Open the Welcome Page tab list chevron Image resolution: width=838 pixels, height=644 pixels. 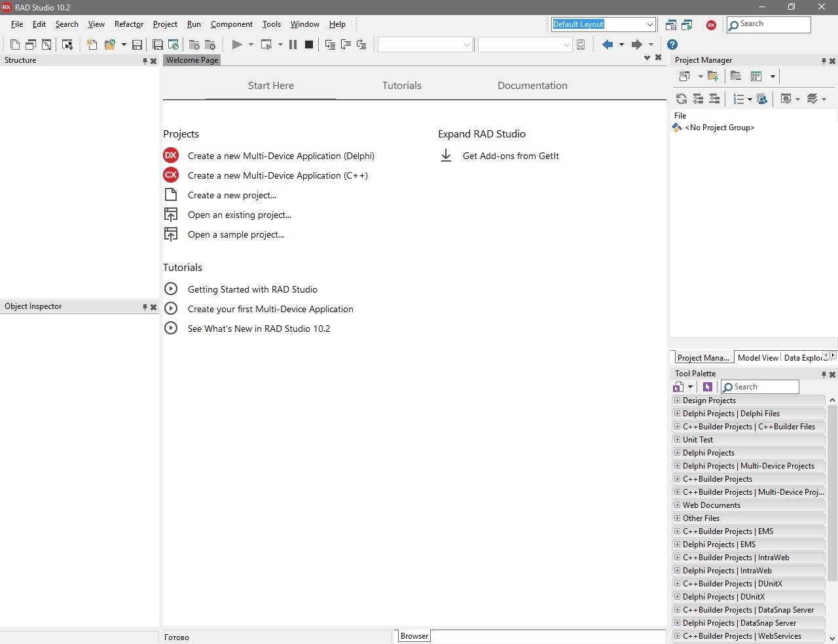click(647, 58)
